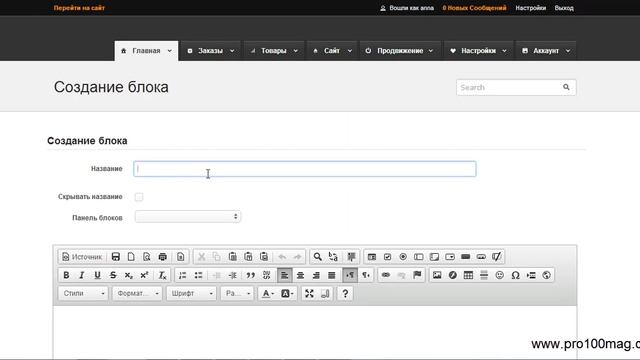Screen dimensions: 640x360
Task: Click the Remove Format icon
Action: [162, 275]
